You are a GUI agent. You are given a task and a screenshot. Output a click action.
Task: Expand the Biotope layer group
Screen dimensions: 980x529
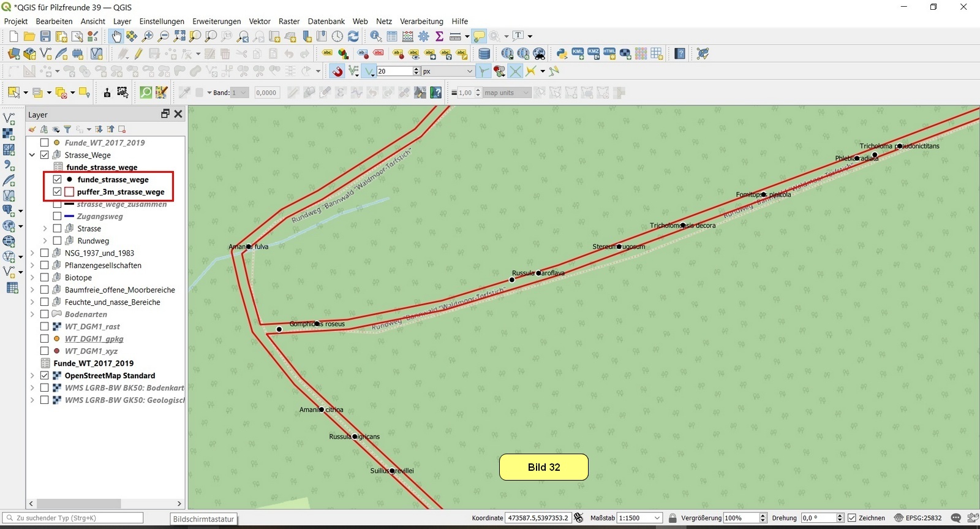pos(32,278)
